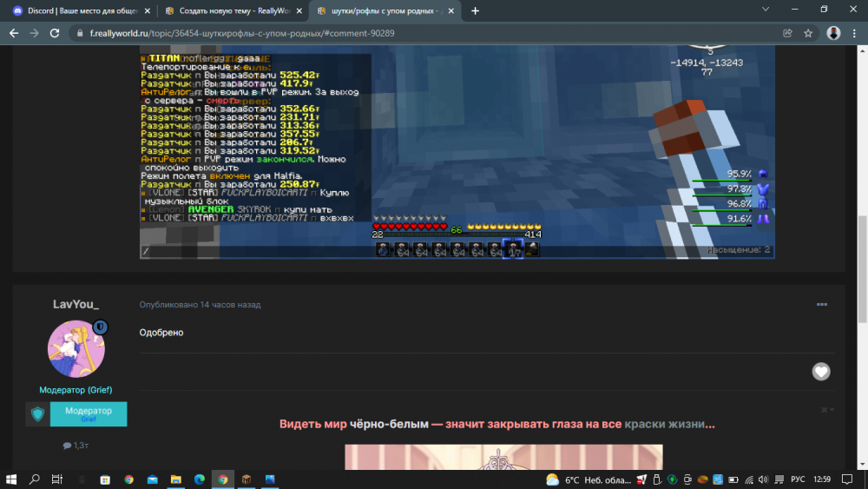868x489 pixels.
Task: Open the battery status tray icon
Action: point(733,479)
